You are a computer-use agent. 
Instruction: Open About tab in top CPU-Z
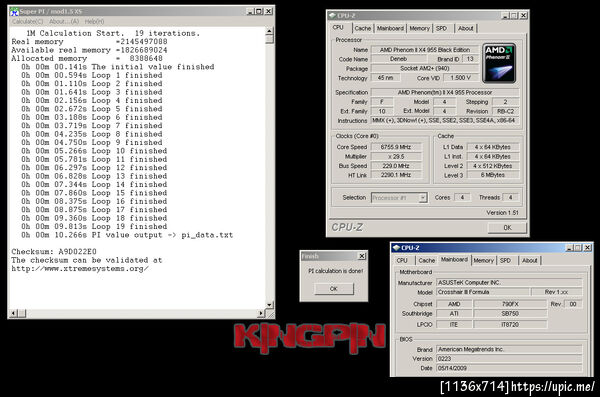coord(465,28)
